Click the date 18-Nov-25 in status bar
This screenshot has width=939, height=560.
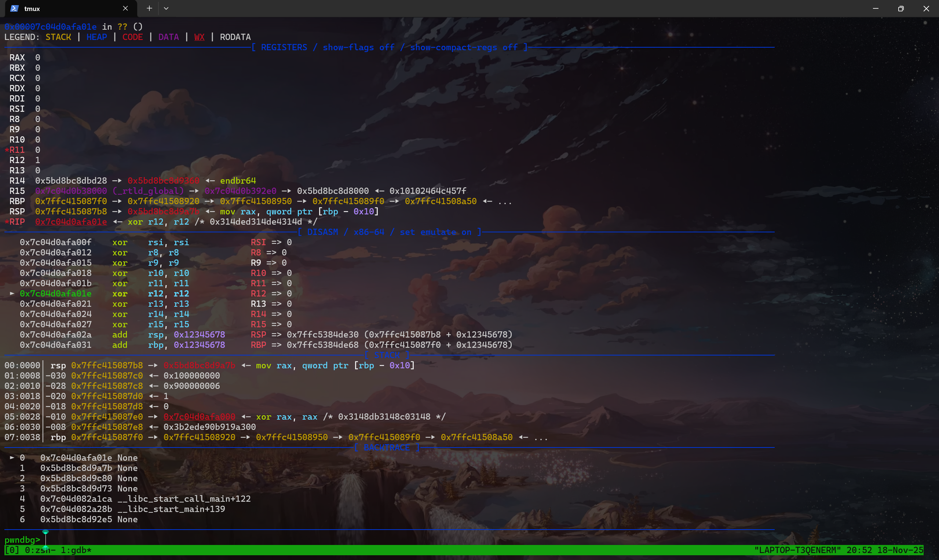pos(900,550)
